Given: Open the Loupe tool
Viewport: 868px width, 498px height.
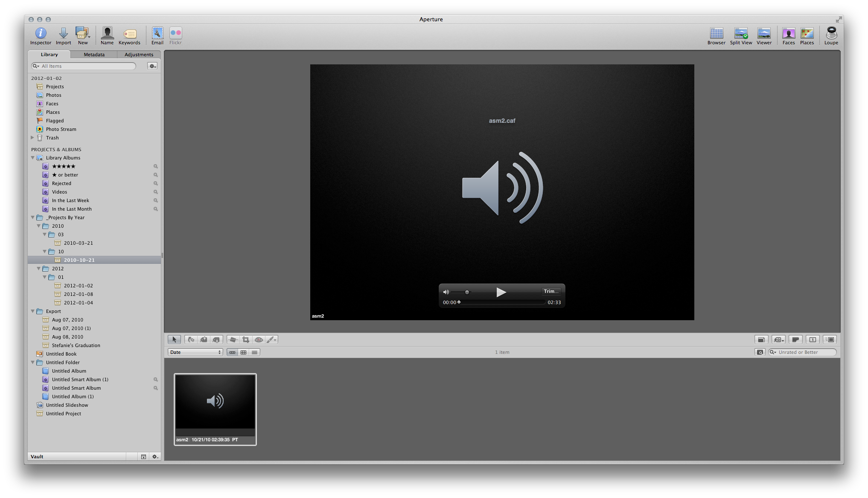Looking at the screenshot, I should (x=831, y=33).
